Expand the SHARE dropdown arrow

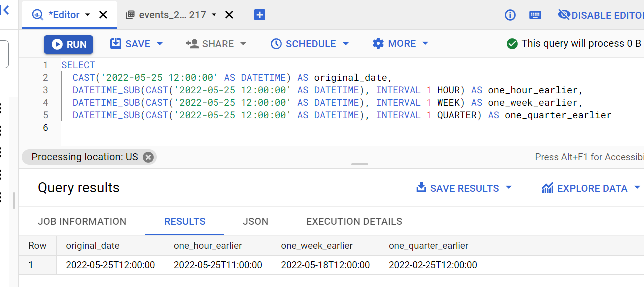coord(243,44)
